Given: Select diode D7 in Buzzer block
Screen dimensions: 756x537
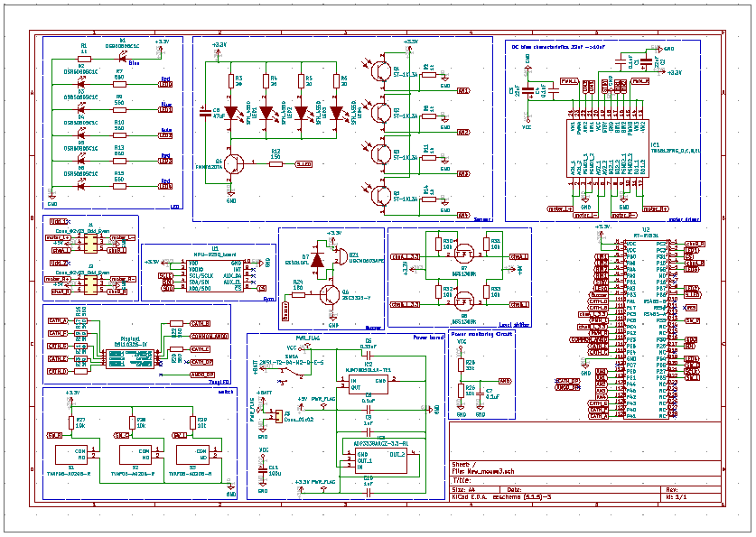Looking at the screenshot, I should pos(317,261).
